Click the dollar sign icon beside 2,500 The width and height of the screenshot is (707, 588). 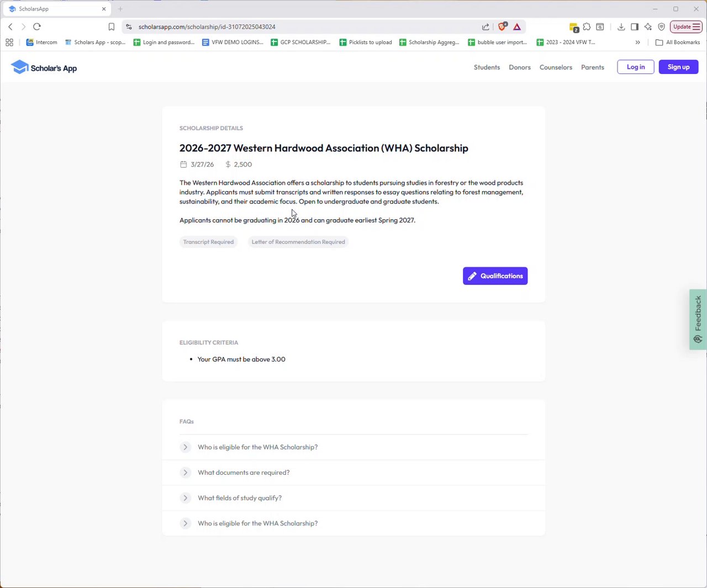228,165
